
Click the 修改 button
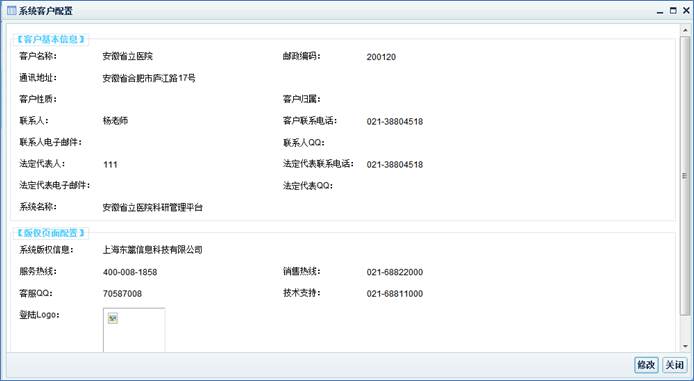(x=646, y=365)
